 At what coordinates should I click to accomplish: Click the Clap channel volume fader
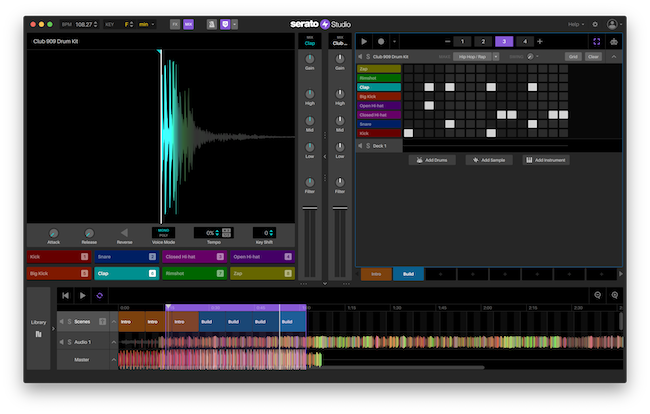point(310,208)
